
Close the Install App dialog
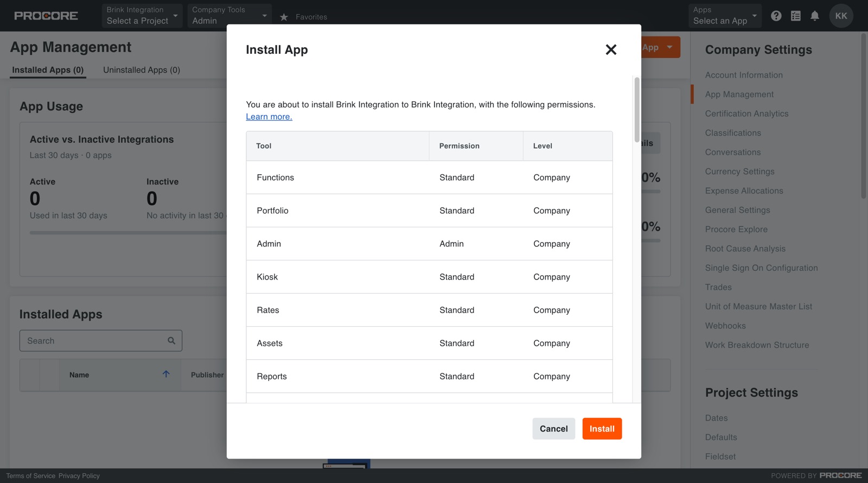(611, 50)
